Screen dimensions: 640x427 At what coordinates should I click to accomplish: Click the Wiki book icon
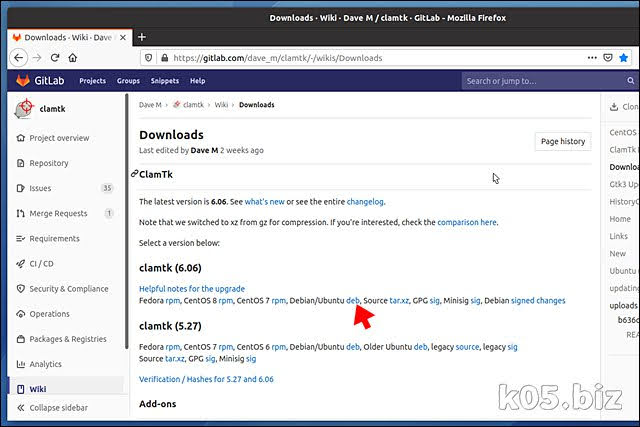click(20, 389)
